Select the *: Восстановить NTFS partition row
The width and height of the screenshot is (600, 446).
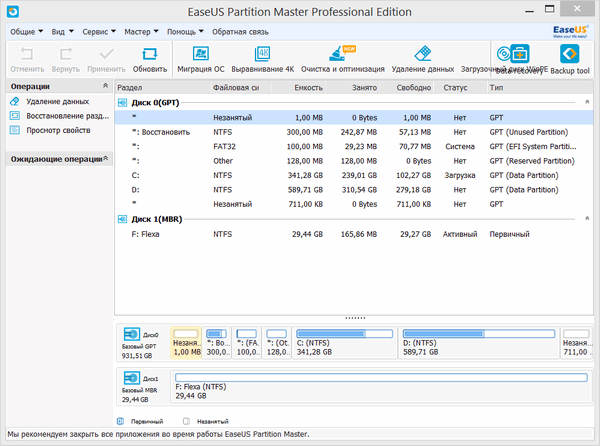click(354, 132)
